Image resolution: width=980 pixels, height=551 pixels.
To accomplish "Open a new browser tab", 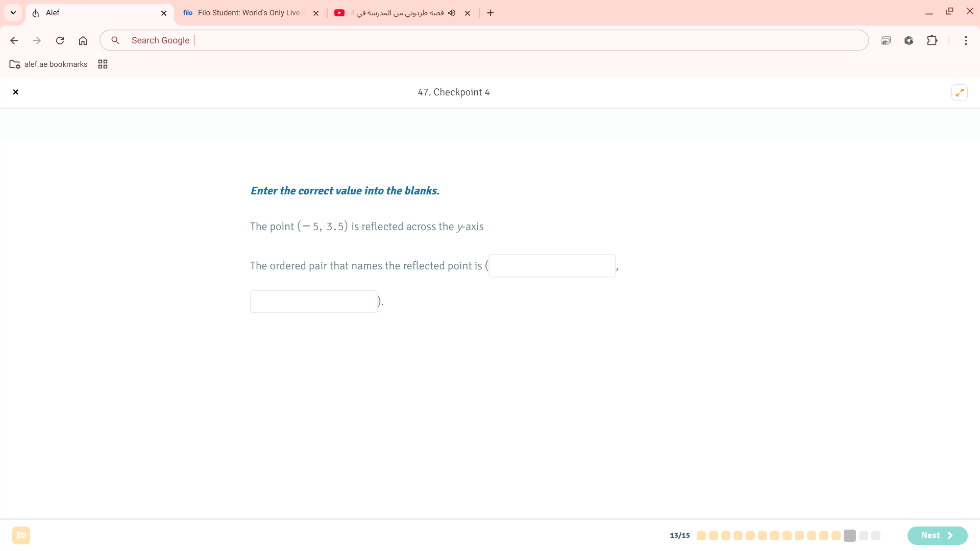I will (x=491, y=13).
